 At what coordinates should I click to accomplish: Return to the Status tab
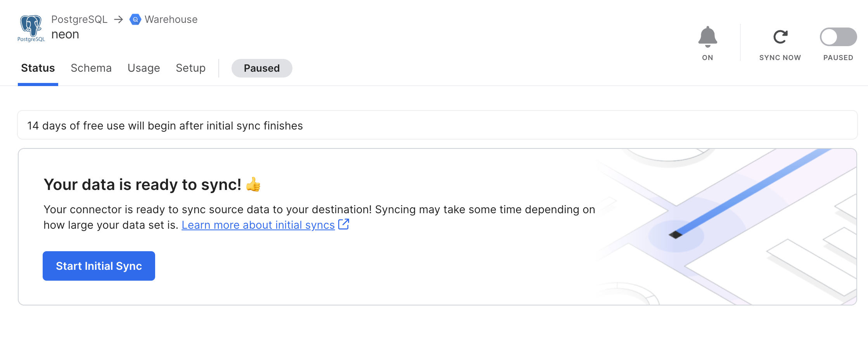click(38, 68)
